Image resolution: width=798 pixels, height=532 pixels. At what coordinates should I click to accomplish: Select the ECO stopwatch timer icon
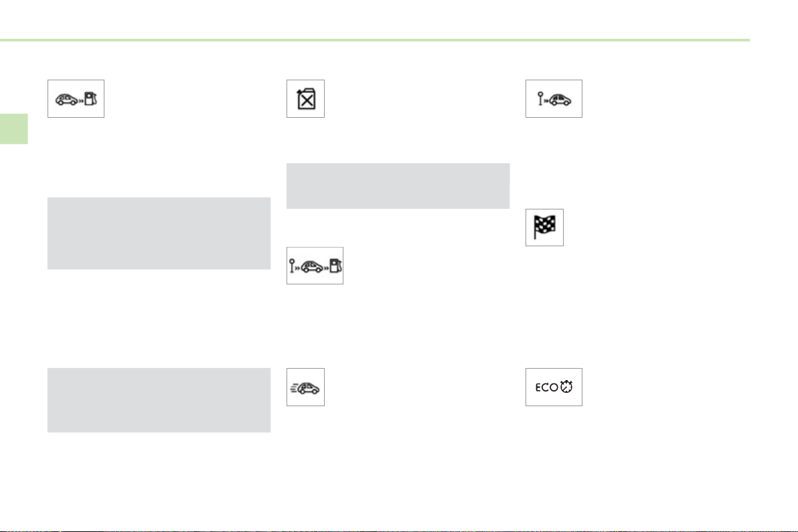pyautogui.click(x=554, y=387)
